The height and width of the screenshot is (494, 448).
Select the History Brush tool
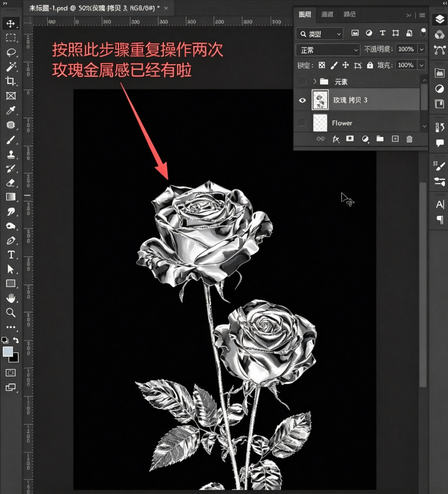click(x=11, y=169)
